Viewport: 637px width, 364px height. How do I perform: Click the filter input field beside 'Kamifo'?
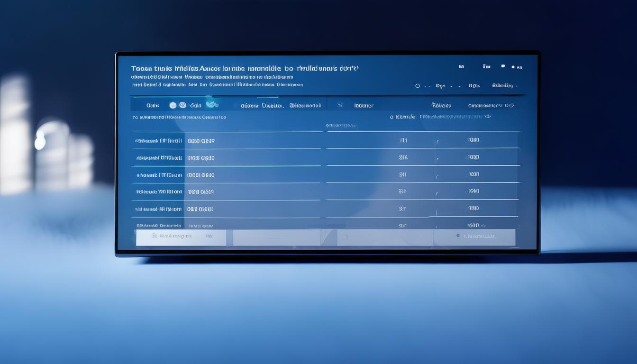click(453, 116)
